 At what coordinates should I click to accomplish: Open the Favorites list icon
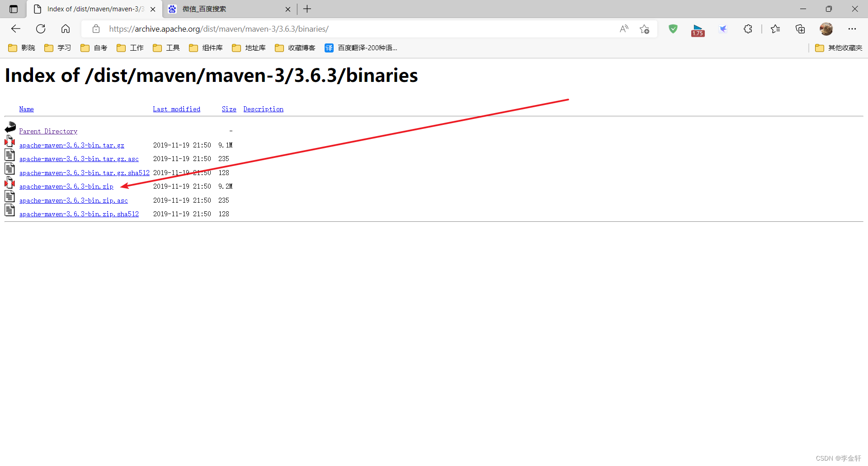pos(776,29)
